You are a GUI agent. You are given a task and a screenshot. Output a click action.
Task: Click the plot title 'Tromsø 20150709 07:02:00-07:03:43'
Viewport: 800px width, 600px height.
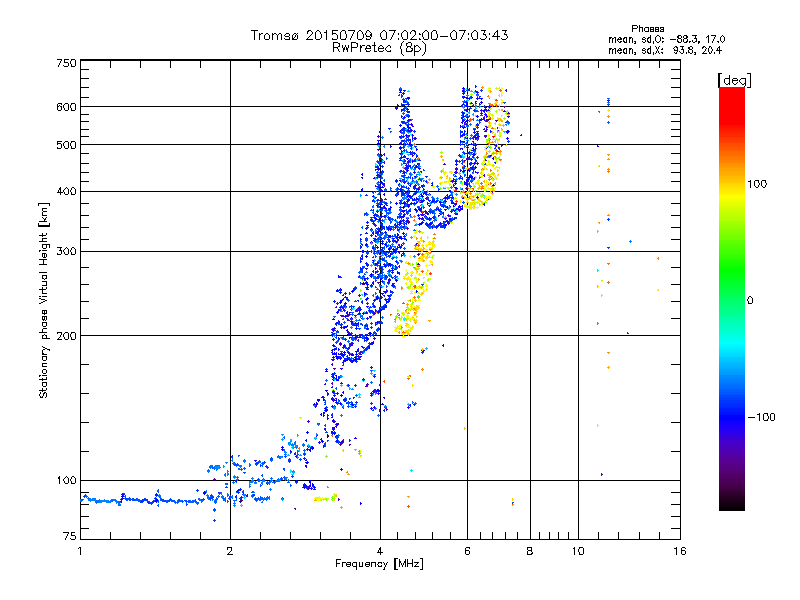pyautogui.click(x=379, y=35)
